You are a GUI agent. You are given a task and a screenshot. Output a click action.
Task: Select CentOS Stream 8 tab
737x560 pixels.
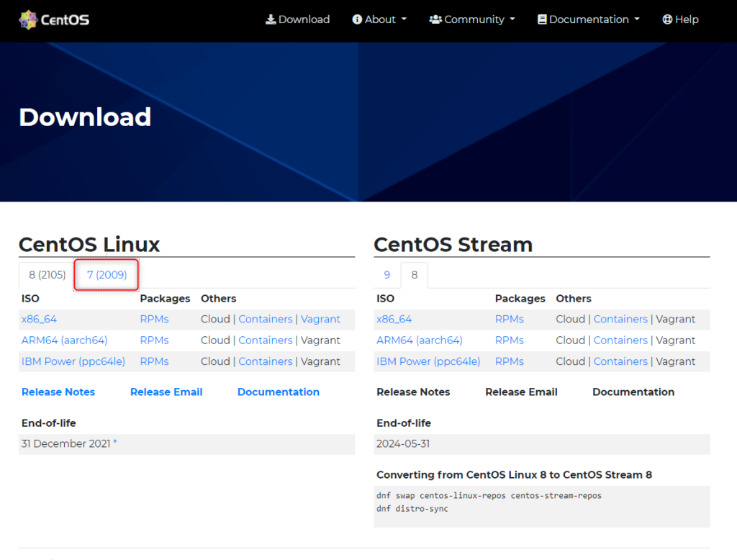414,274
